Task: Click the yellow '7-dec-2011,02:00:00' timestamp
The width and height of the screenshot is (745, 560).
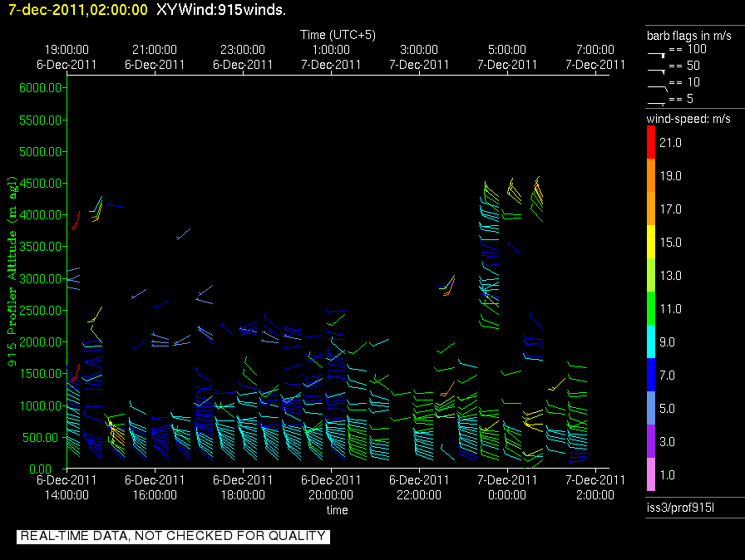Action: click(78, 9)
